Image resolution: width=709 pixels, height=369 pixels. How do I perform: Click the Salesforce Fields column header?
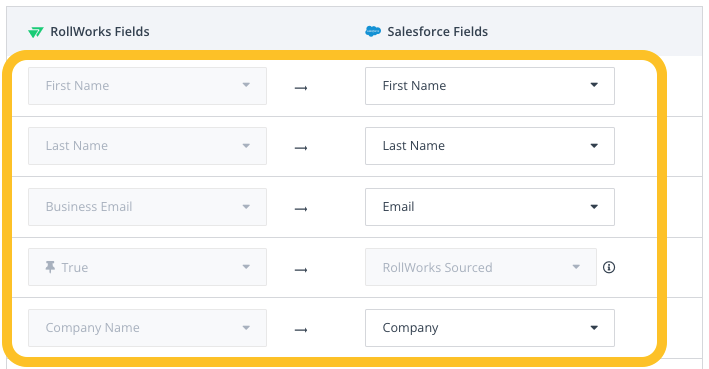click(x=437, y=32)
